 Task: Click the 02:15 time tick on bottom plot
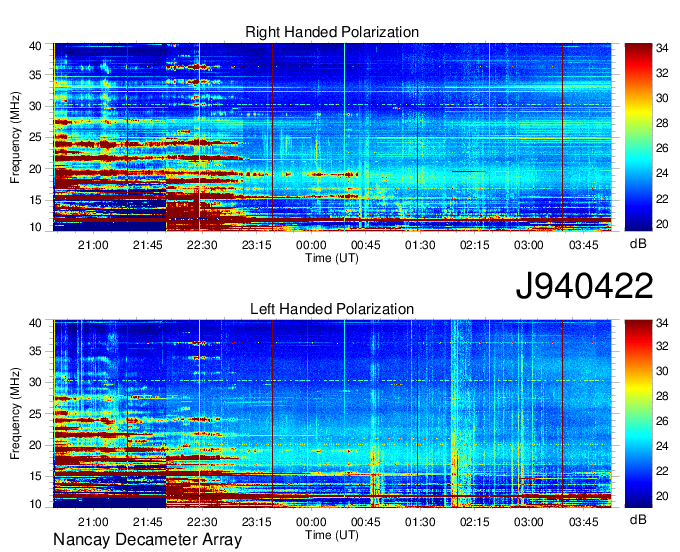(474, 522)
